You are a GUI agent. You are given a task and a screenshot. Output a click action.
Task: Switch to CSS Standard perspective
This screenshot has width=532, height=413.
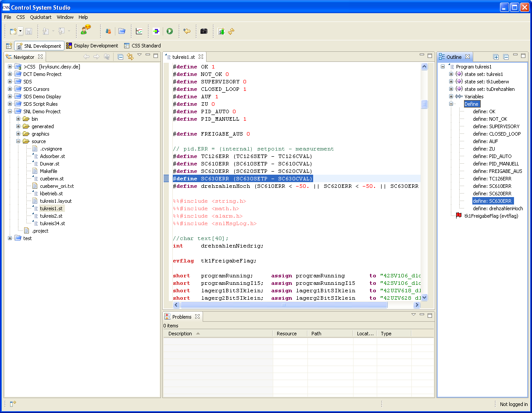[142, 46]
